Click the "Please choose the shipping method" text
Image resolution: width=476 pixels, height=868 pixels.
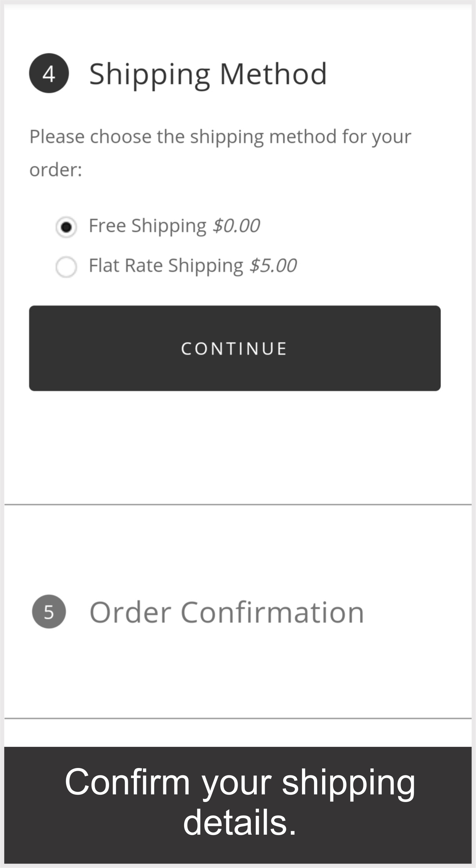click(x=220, y=136)
